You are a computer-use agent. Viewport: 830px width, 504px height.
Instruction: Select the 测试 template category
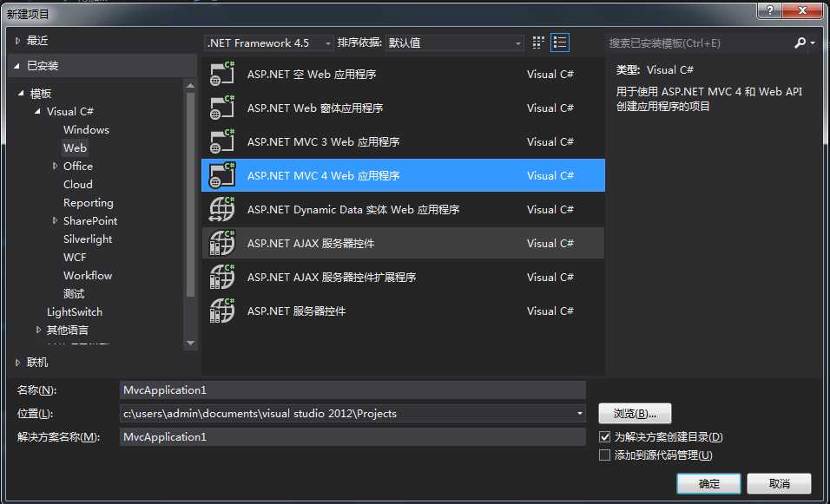click(x=74, y=293)
